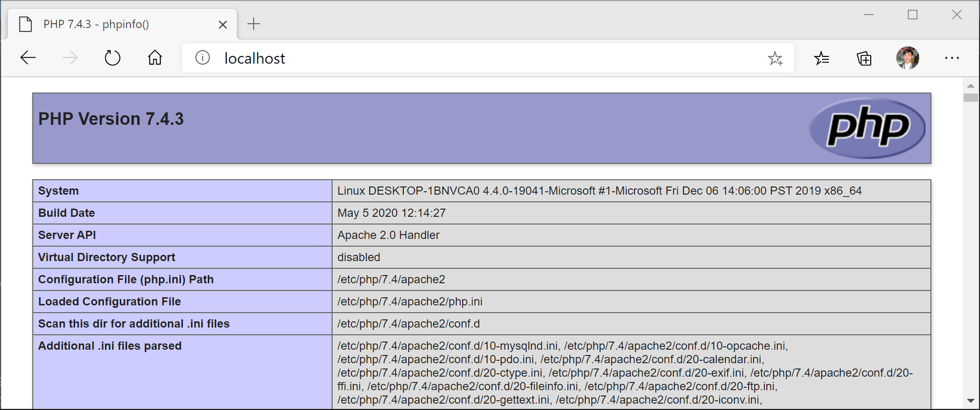Click 'Configuration File (php.ini) Path' label
The width and height of the screenshot is (980, 410).
pyautogui.click(x=126, y=279)
